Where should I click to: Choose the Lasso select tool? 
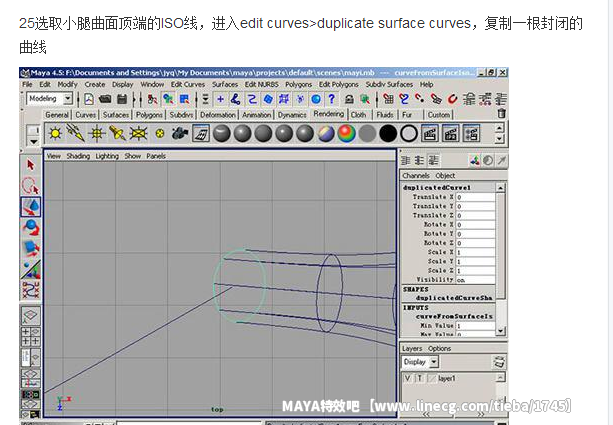click(30, 186)
